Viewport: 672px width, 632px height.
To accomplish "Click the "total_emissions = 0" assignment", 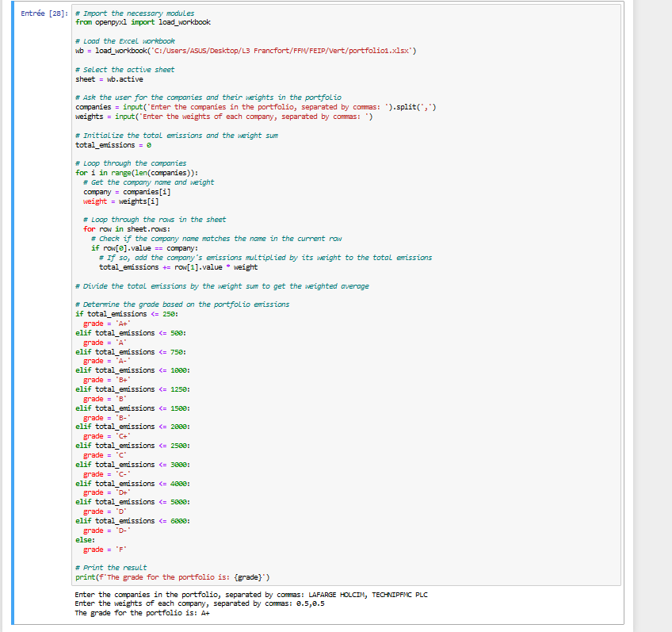I will [113, 145].
